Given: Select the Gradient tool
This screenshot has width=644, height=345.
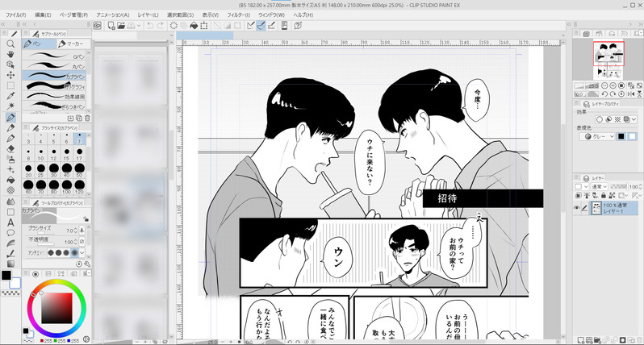Looking at the screenshot, I should tap(10, 264).
